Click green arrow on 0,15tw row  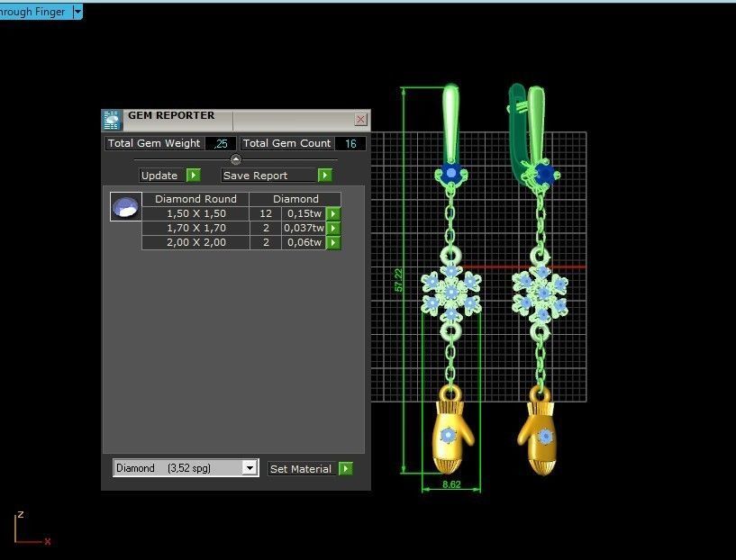[x=333, y=214]
